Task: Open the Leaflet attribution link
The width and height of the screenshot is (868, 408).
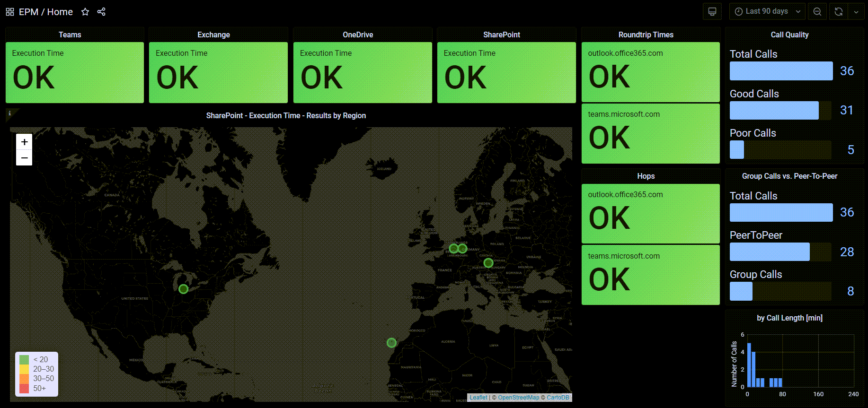Action: [478, 398]
